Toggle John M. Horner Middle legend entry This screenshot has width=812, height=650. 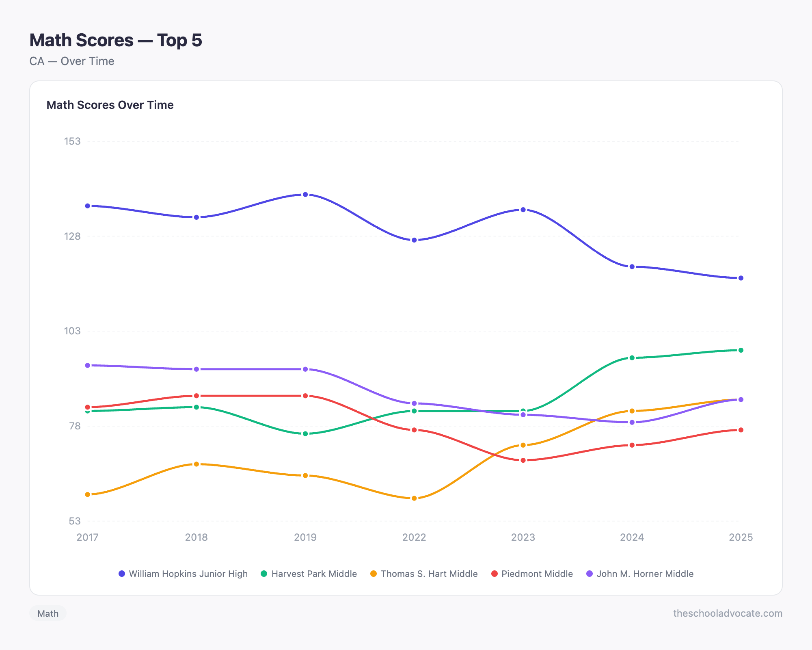(640, 574)
